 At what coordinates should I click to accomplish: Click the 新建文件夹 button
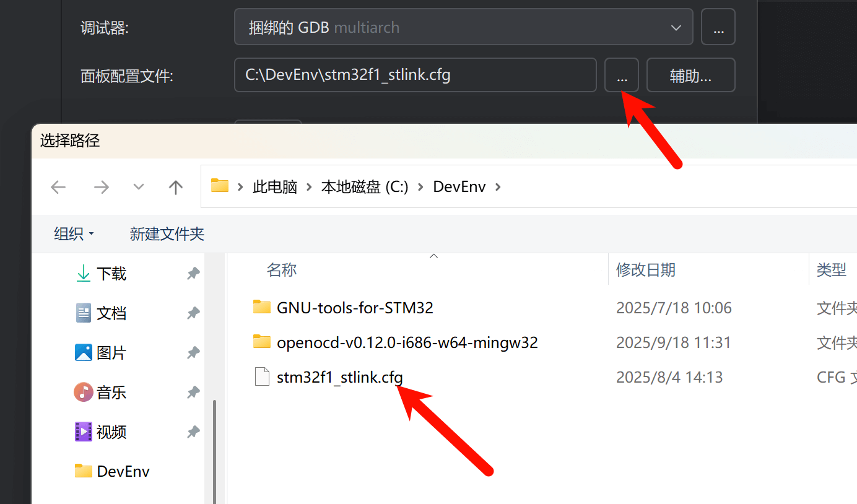point(167,234)
